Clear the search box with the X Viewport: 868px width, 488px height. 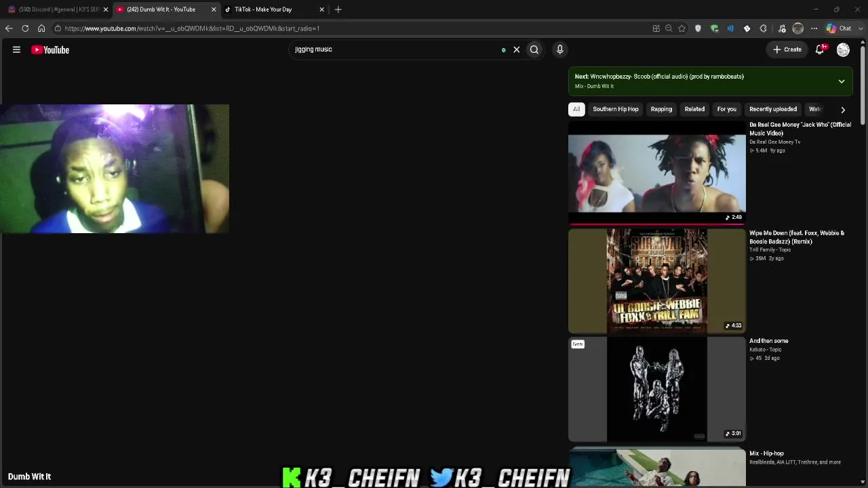(516, 49)
